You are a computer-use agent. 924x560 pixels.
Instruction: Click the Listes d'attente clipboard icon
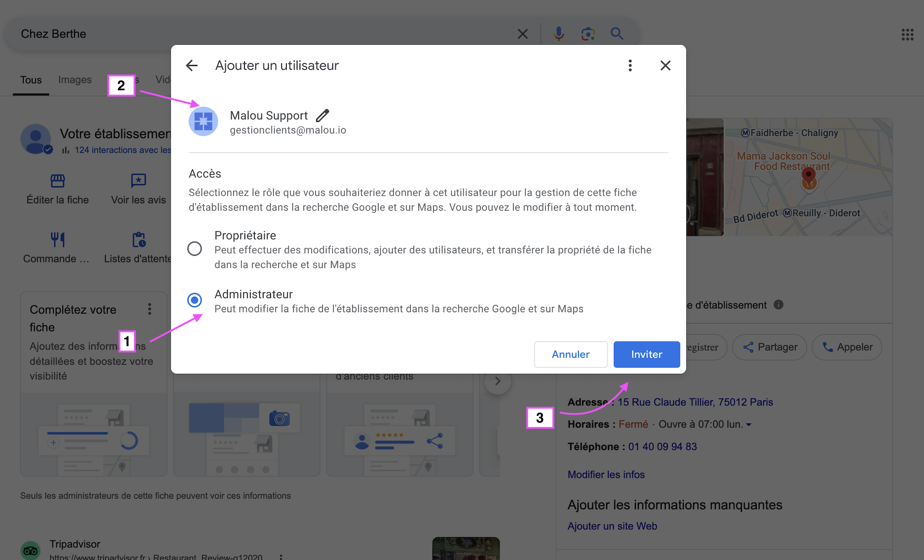(139, 240)
